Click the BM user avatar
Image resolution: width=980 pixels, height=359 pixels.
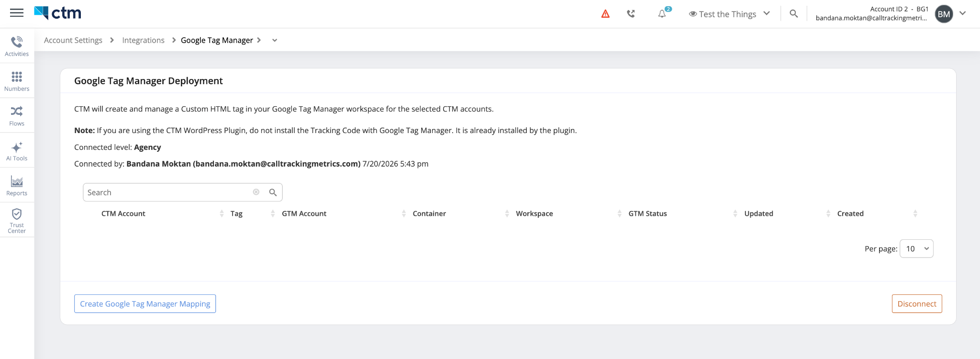click(944, 14)
